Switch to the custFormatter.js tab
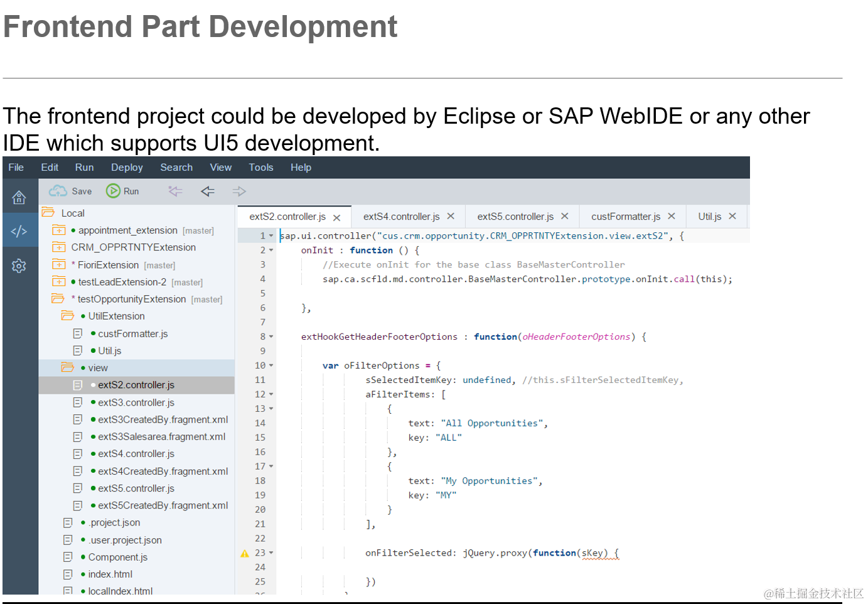This screenshot has width=868, height=604. [x=626, y=216]
